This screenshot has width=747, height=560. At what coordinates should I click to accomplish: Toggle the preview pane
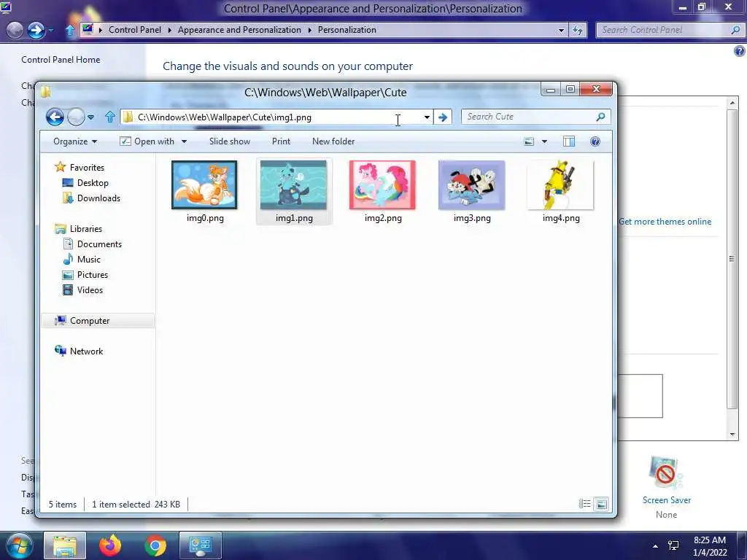tap(569, 141)
